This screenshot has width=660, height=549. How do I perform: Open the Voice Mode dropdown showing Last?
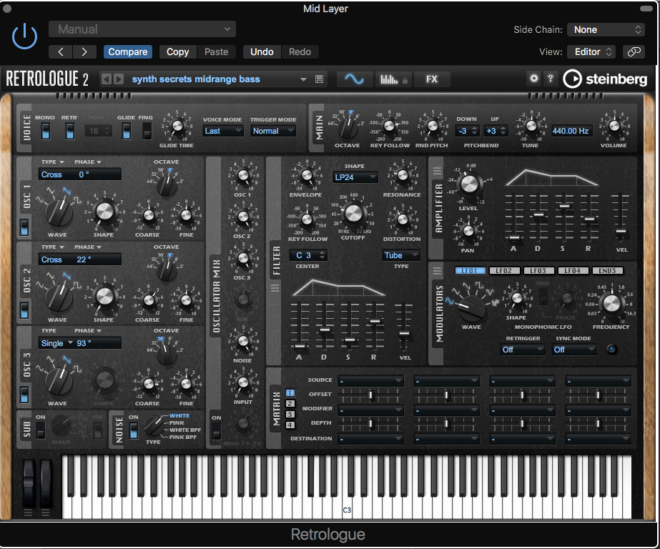pyautogui.click(x=220, y=130)
